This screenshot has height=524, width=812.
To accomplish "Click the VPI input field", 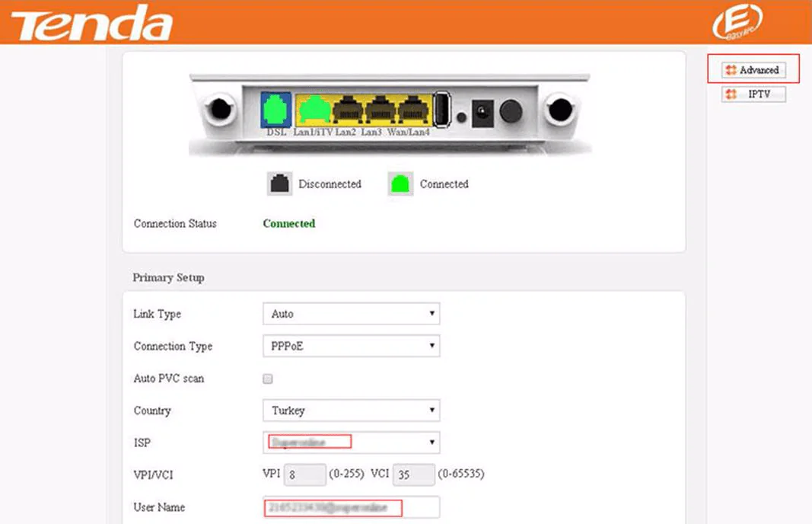I will point(305,474).
